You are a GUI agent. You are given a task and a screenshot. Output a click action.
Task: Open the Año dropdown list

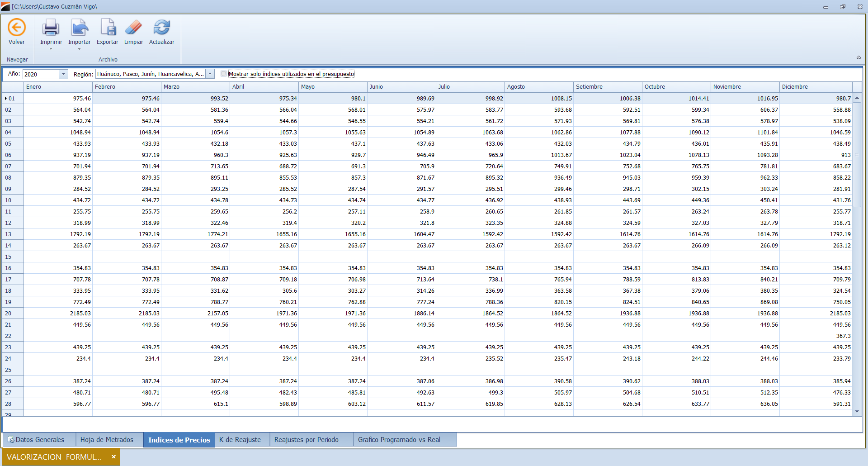tap(63, 74)
